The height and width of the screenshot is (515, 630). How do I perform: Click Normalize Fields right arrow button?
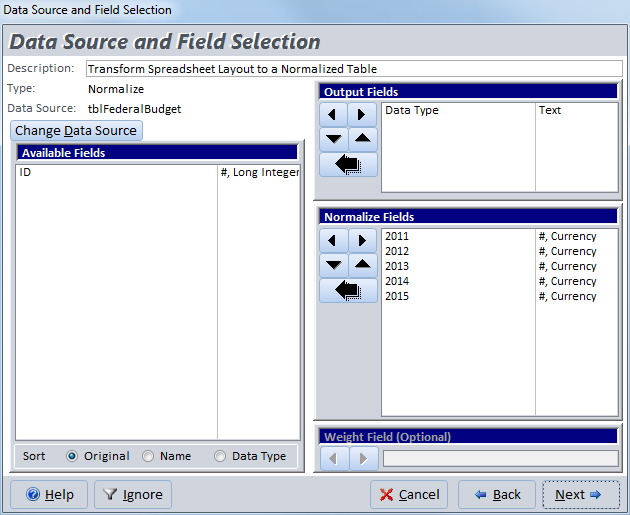tap(362, 240)
